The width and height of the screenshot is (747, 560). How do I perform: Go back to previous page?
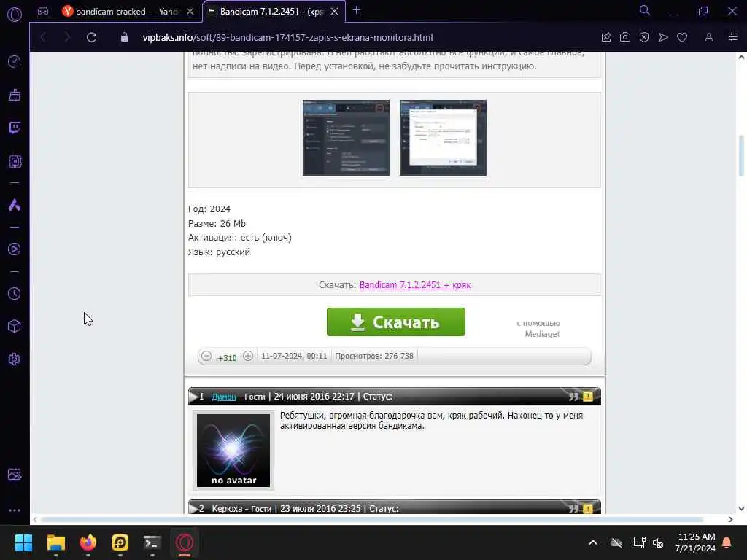[x=43, y=37]
